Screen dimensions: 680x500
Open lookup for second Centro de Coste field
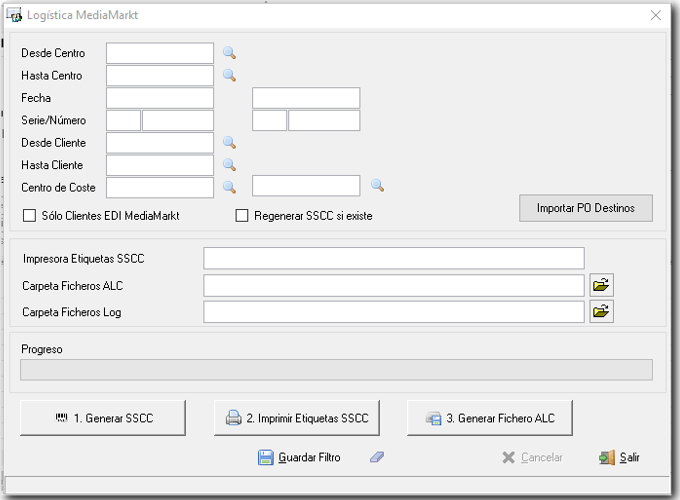click(x=378, y=186)
